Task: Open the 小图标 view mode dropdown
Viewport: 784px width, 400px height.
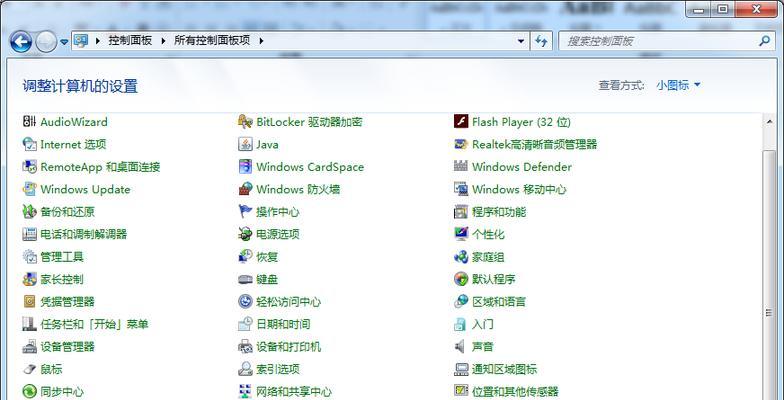Action: click(678, 85)
